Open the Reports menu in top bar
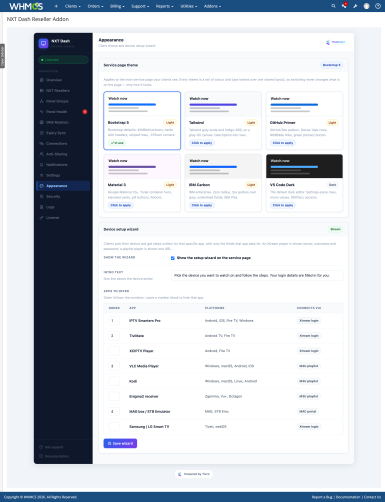Viewport: 385px width, 502px height. 165,6
